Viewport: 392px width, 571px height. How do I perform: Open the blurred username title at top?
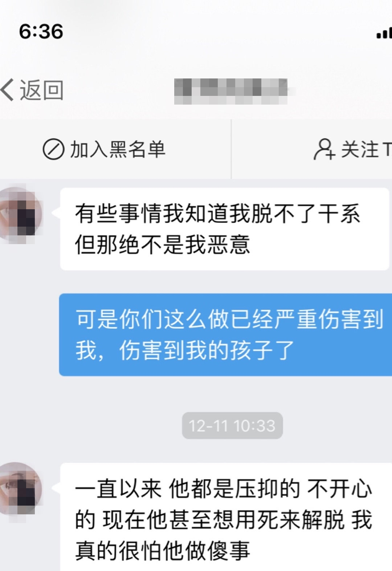[231, 91]
